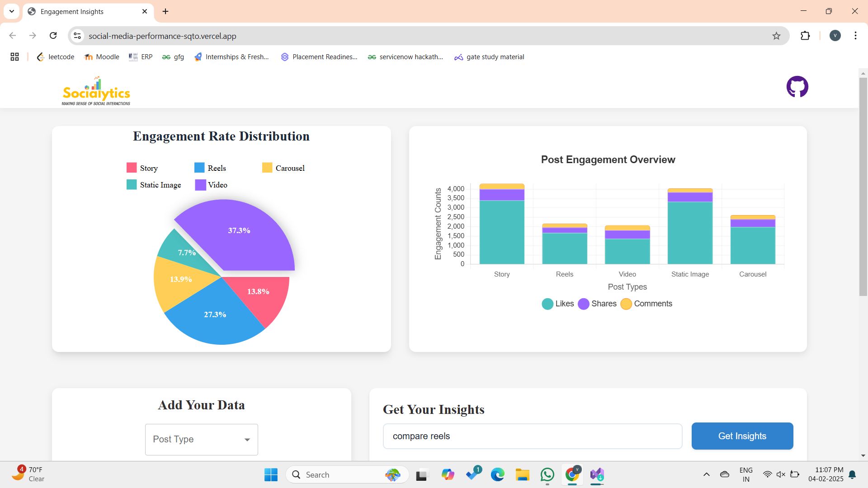This screenshot has width=868, height=488.
Task: Expand the Post Type dropdown
Action: coord(202,439)
